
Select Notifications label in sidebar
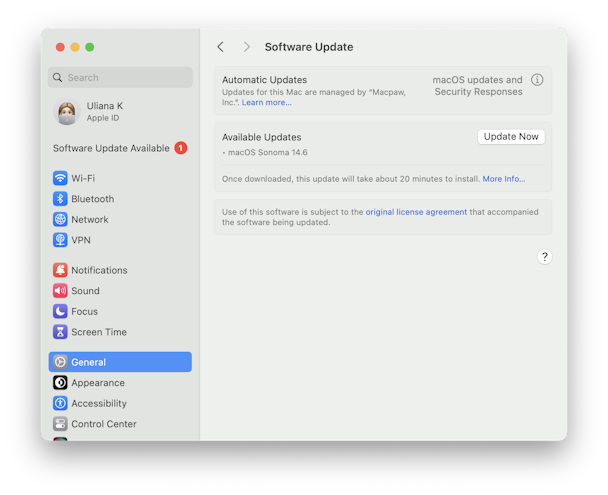[x=99, y=270]
